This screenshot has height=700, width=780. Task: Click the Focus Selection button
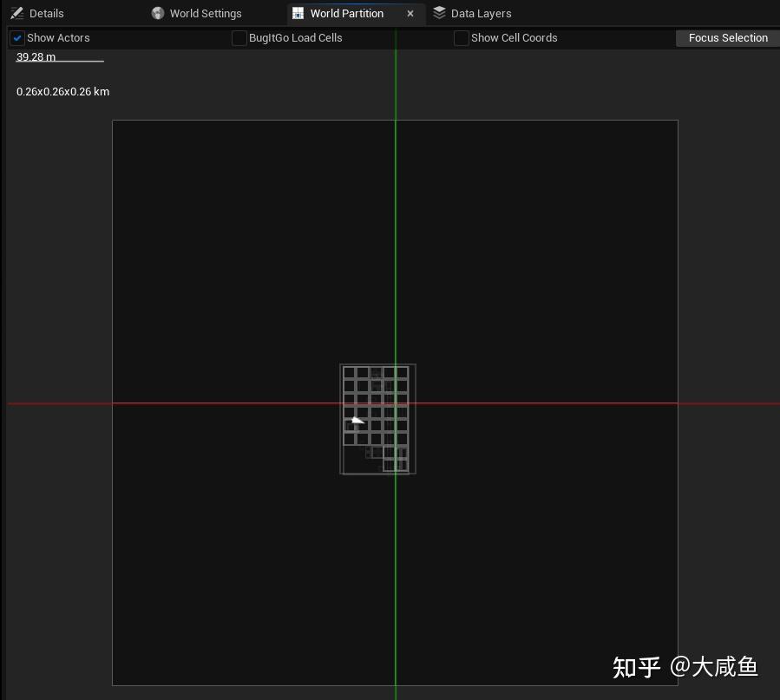[727, 37]
